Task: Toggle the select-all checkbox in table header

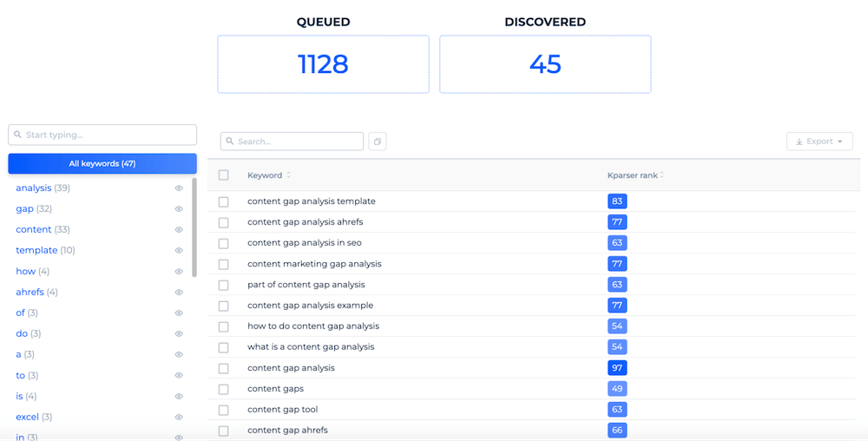Action: click(224, 175)
